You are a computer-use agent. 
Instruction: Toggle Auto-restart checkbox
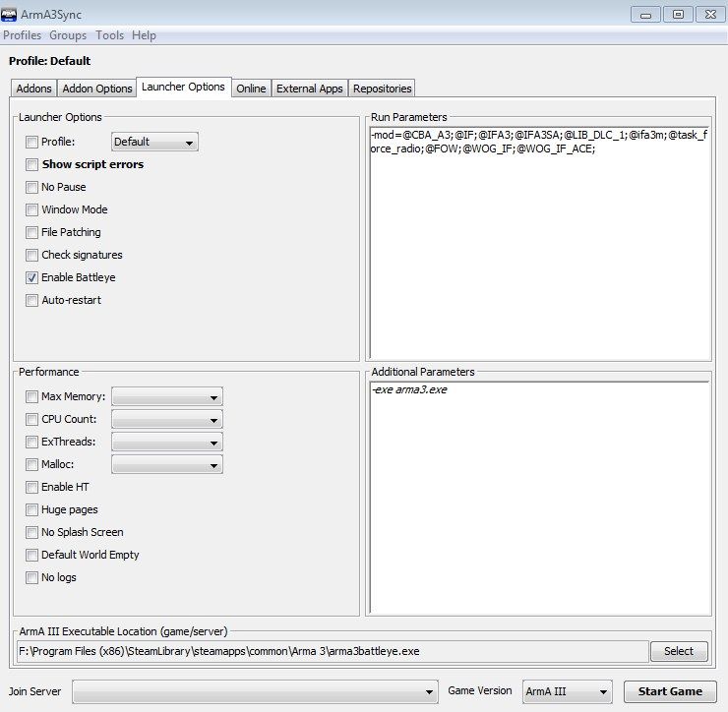[31, 300]
